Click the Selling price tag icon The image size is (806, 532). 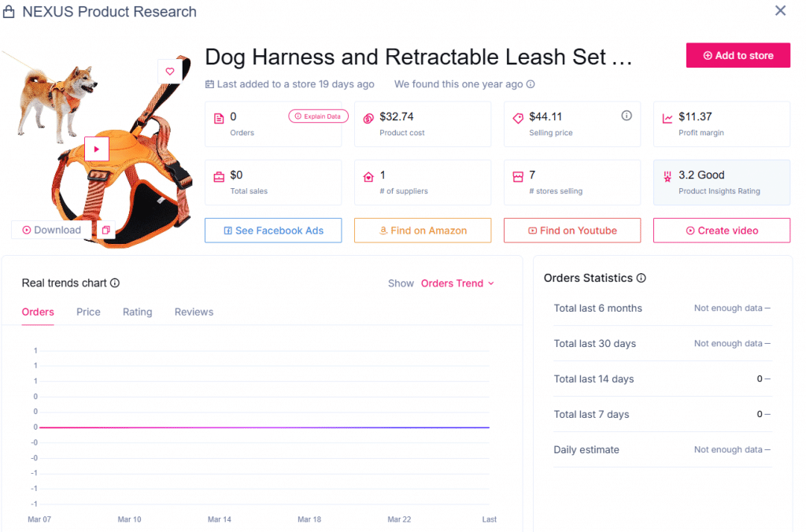(518, 120)
